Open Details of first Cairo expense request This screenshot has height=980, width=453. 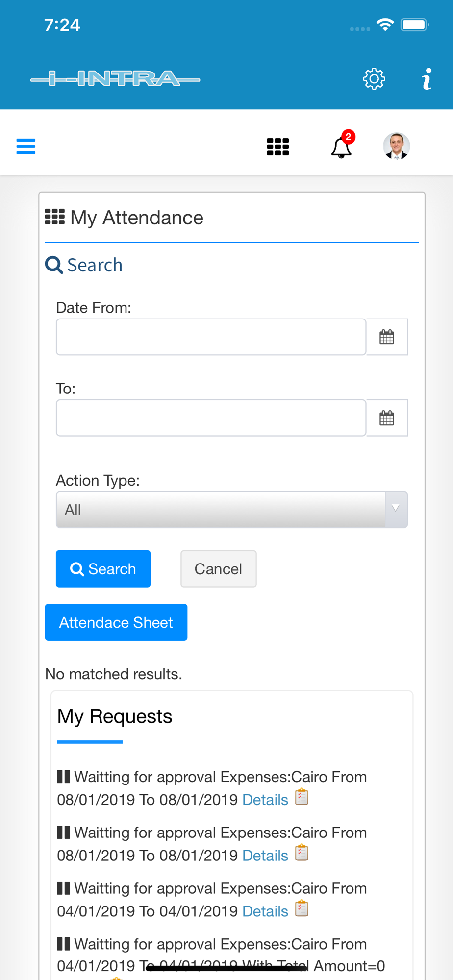coord(265,800)
